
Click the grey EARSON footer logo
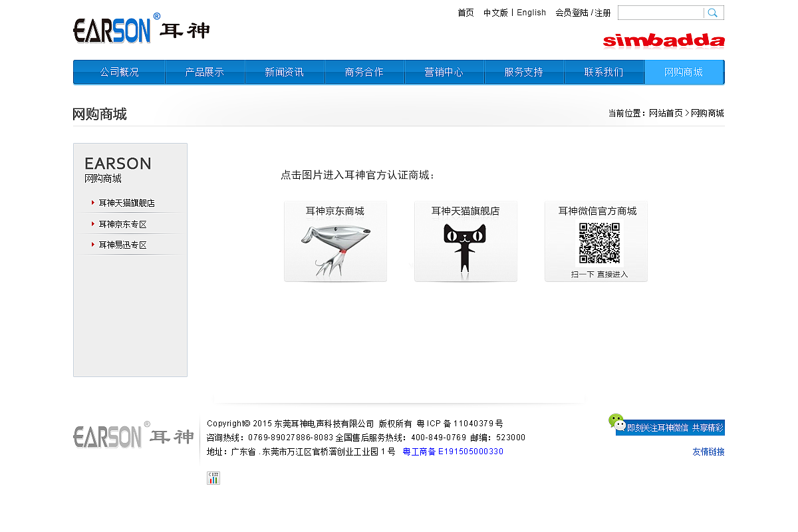(133, 436)
